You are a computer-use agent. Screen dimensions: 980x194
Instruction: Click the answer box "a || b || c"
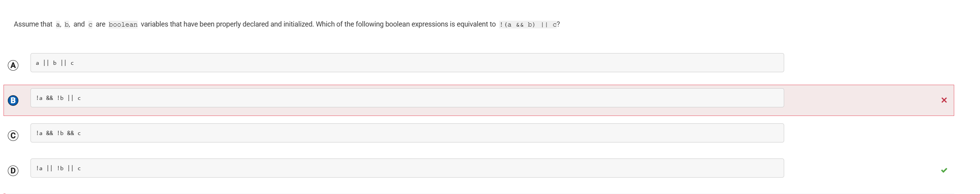(407, 63)
